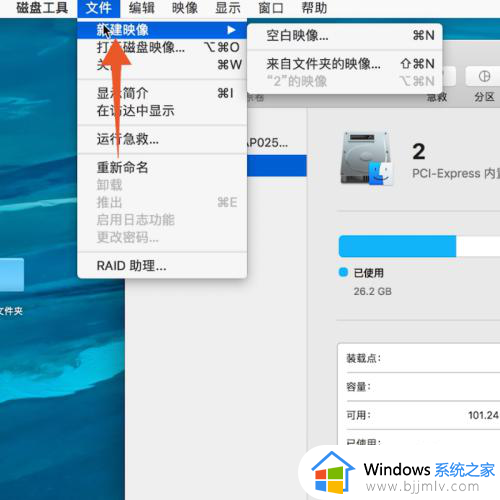Select the highlighted volume row in sidebar
Image resolution: width=500 pixels, height=500 pixels.
(x=277, y=165)
